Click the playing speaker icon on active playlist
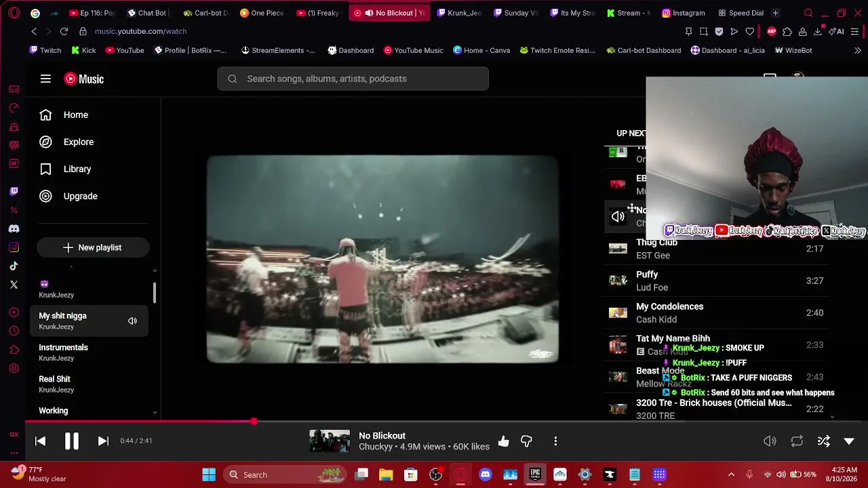The image size is (868, 488). pos(132,321)
